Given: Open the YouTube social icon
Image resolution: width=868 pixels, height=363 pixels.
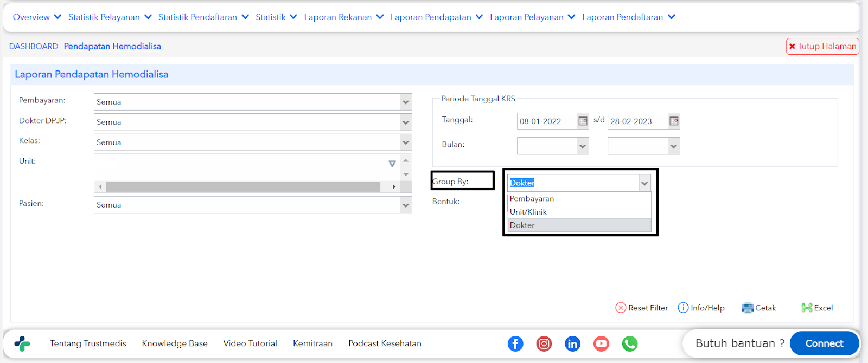Looking at the screenshot, I should point(601,343).
